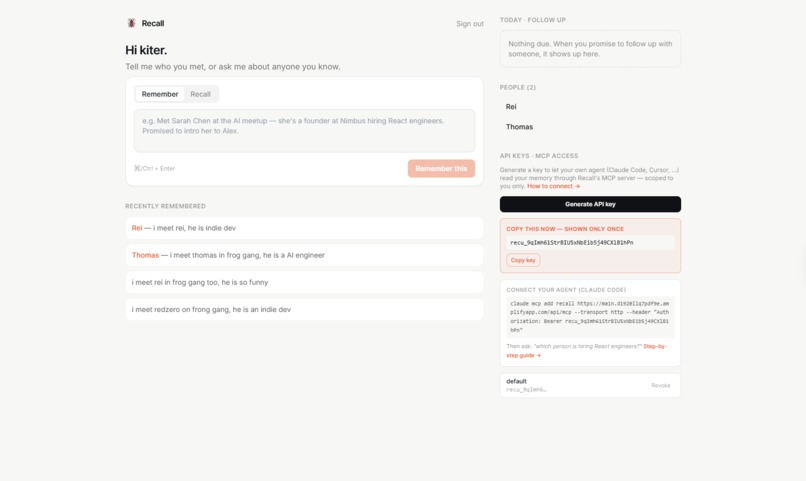
Task: Select the 'i meet rei, he is indie dev' row
Action: point(304,228)
